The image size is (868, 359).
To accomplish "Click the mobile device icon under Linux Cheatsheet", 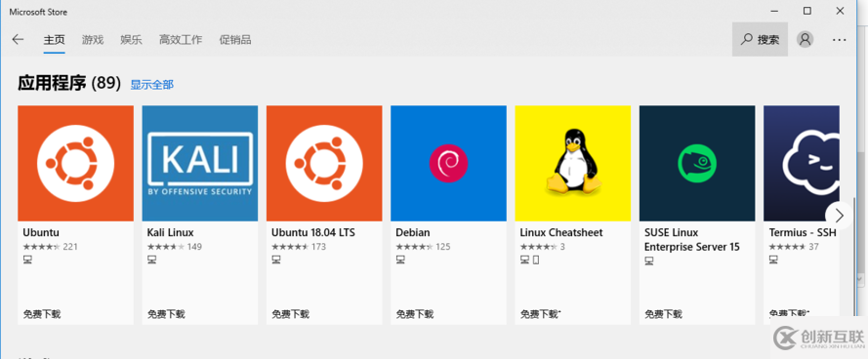I will coord(535,260).
